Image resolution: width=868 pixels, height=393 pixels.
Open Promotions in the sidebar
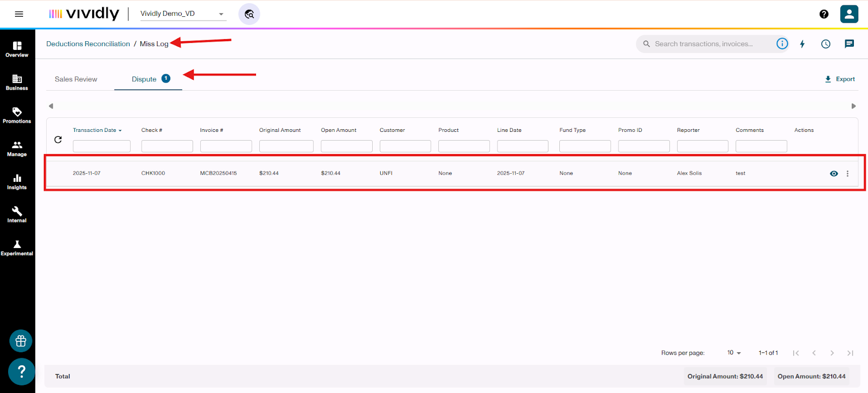pos(17,115)
